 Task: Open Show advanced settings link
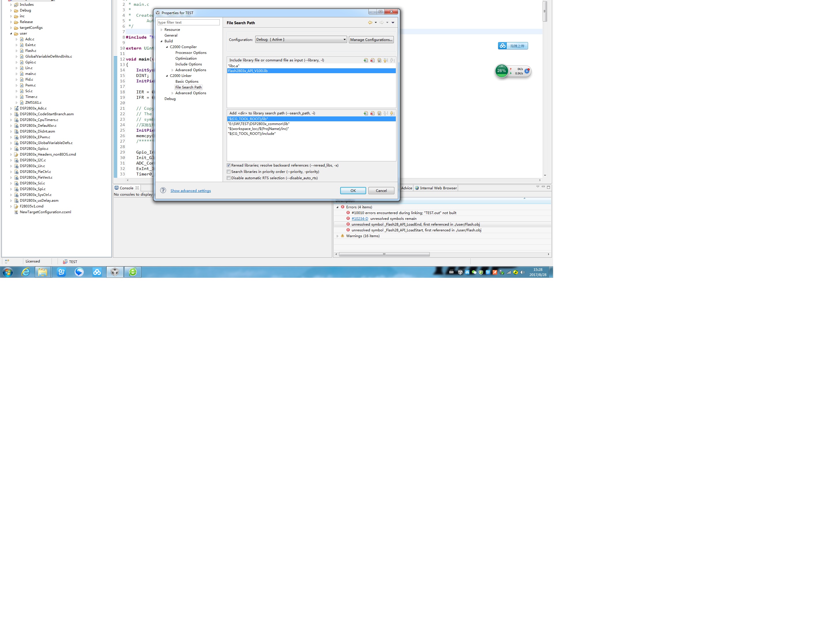(190, 190)
